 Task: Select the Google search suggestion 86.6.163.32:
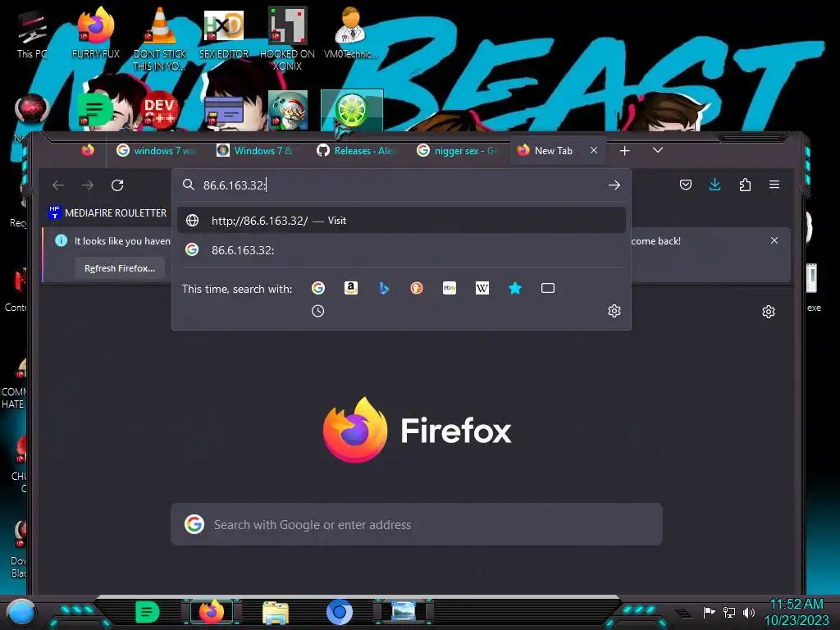tap(401, 249)
